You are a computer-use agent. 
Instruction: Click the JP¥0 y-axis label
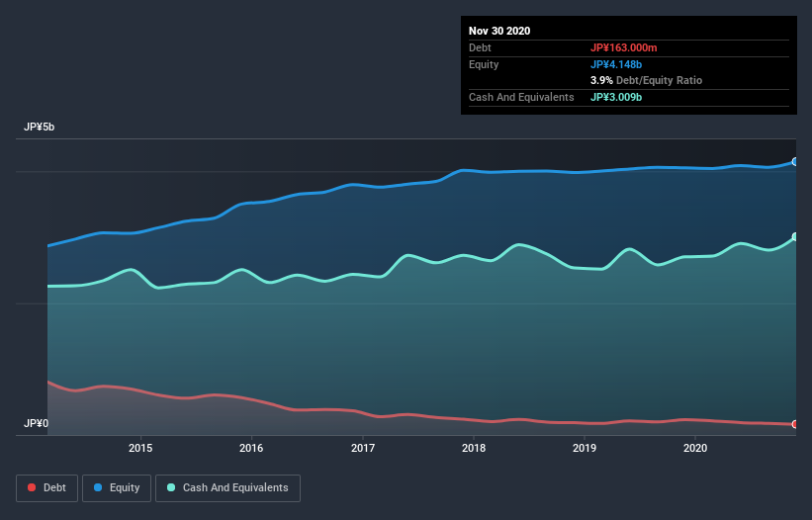point(36,424)
